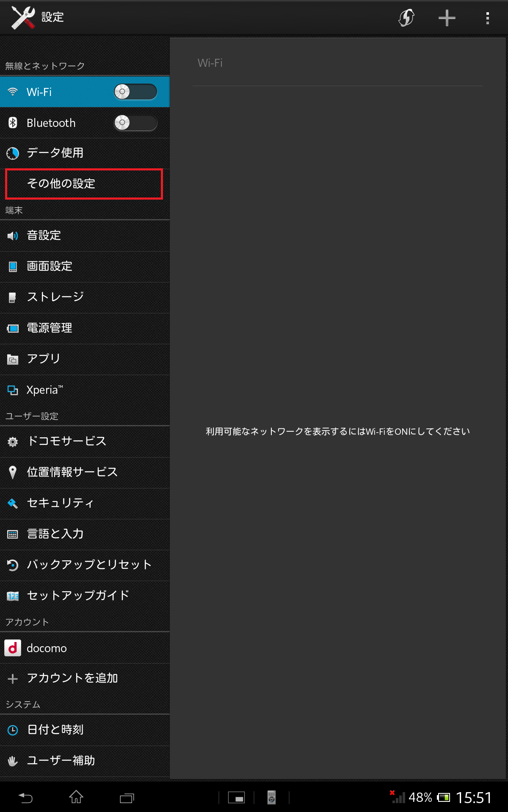
Task: Open 画面設定 display settings
Action: [x=85, y=266]
